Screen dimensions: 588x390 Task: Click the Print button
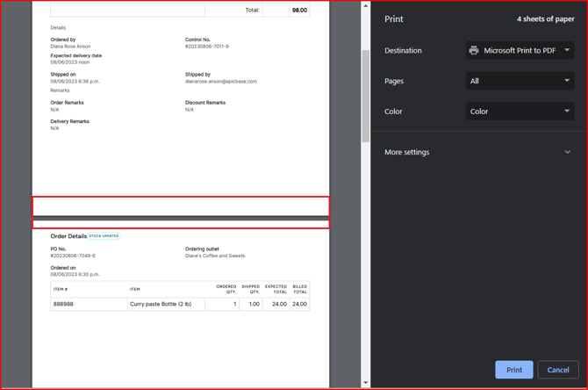pyautogui.click(x=513, y=370)
